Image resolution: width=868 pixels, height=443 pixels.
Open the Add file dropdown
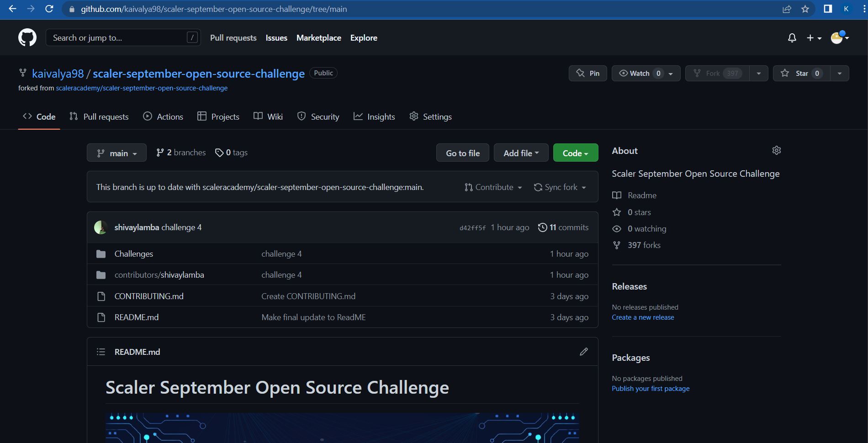coord(521,153)
